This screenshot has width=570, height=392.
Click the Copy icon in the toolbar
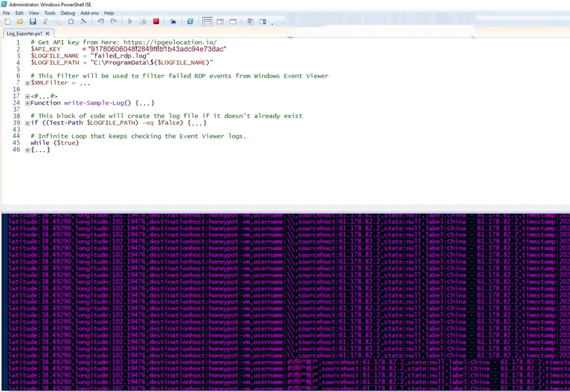point(58,21)
